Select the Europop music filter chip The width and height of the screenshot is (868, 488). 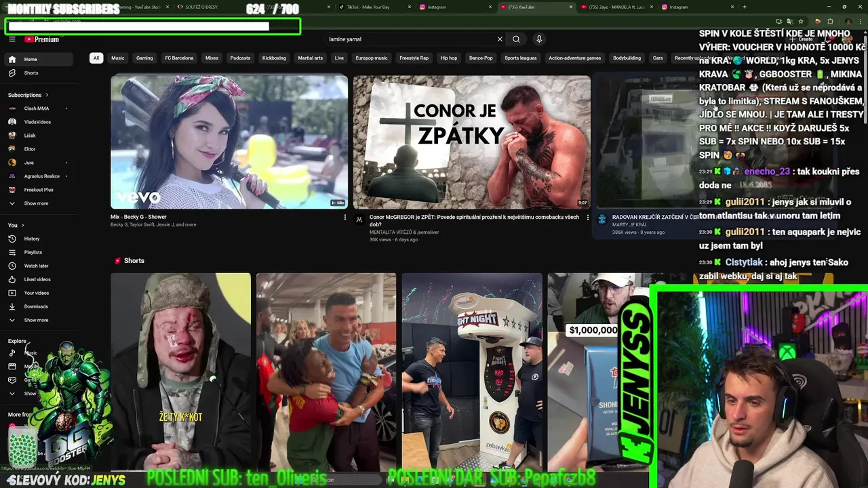coord(372,58)
